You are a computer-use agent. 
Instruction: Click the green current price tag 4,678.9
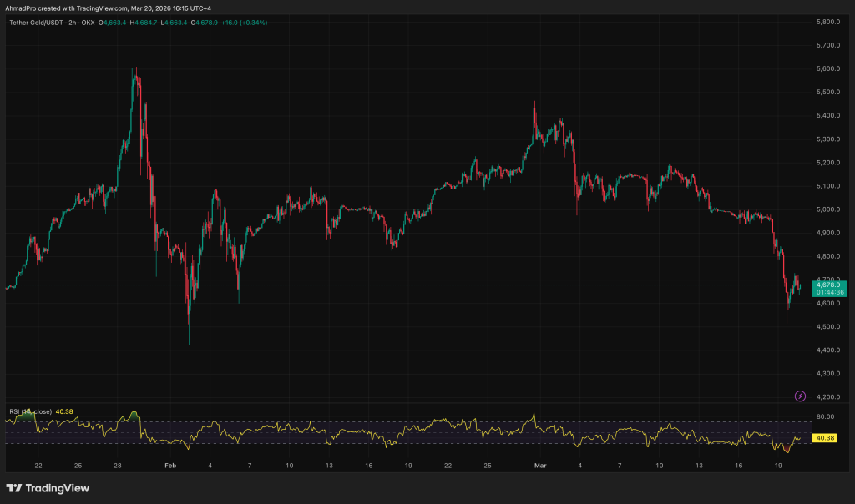coord(828,285)
